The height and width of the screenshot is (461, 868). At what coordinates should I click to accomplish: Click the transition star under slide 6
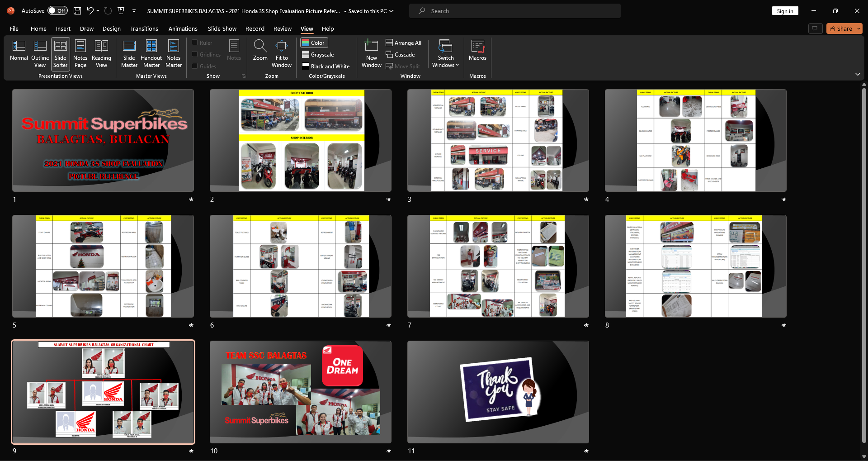click(x=389, y=325)
